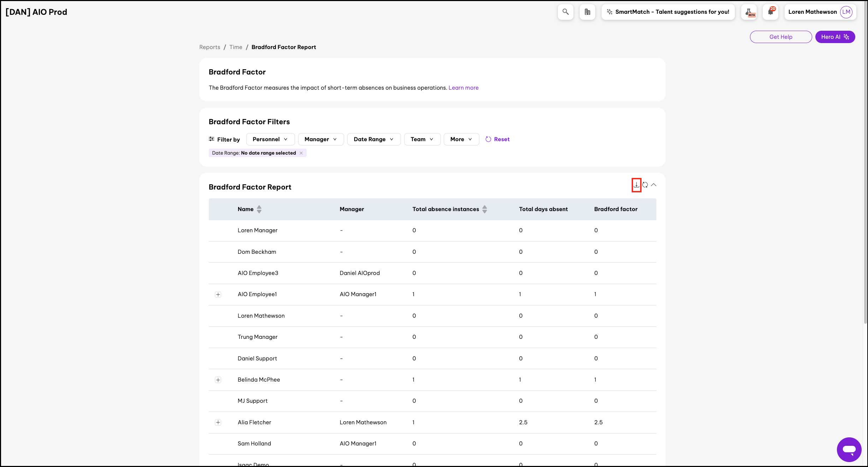Remove the Date Range filter chip
868x467 pixels.
pos(301,153)
